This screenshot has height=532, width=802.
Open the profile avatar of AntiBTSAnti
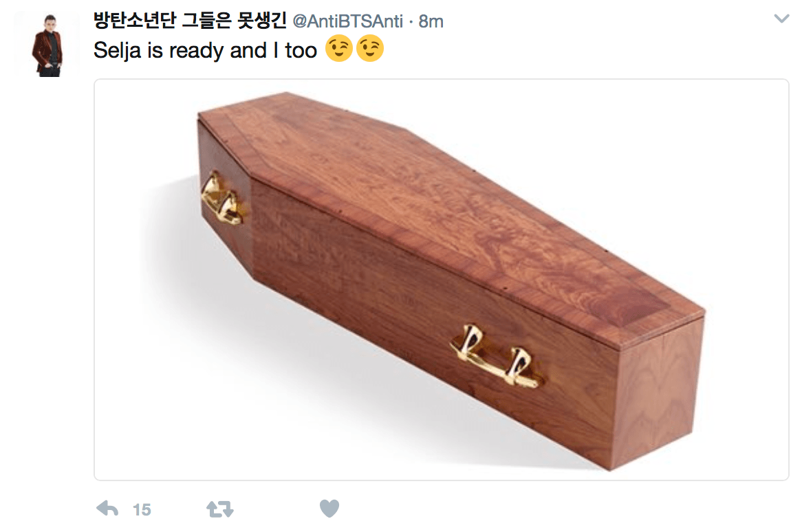[x=47, y=45]
